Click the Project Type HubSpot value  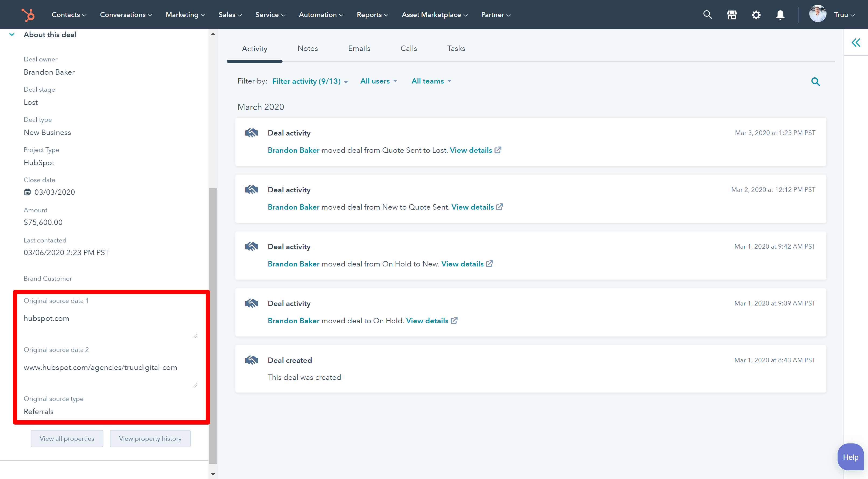coord(39,163)
